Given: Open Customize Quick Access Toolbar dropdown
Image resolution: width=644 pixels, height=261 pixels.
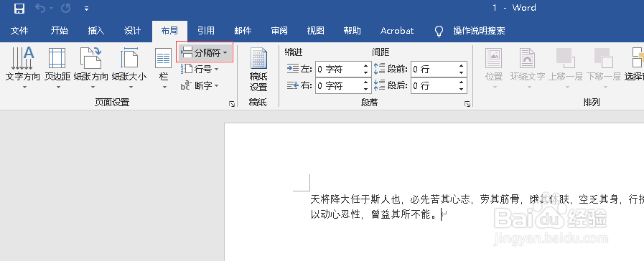Looking at the screenshot, I should (86, 8).
